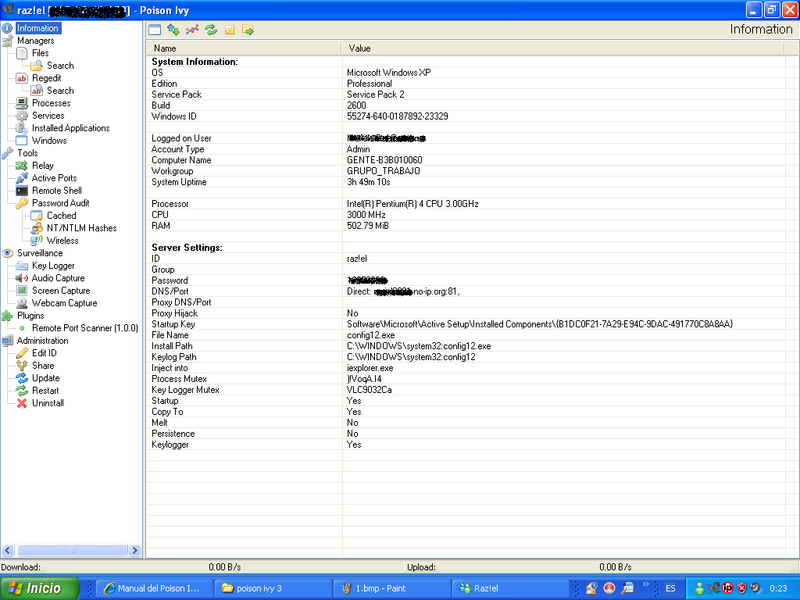Viewport: 800px width, 600px height.
Task: Select the Install Path row
Action: click(465, 346)
